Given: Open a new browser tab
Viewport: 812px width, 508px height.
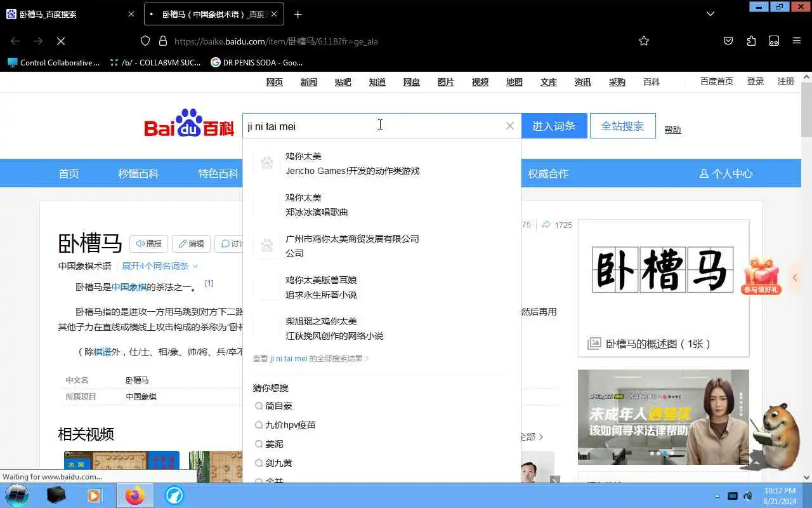Looking at the screenshot, I should pos(298,14).
